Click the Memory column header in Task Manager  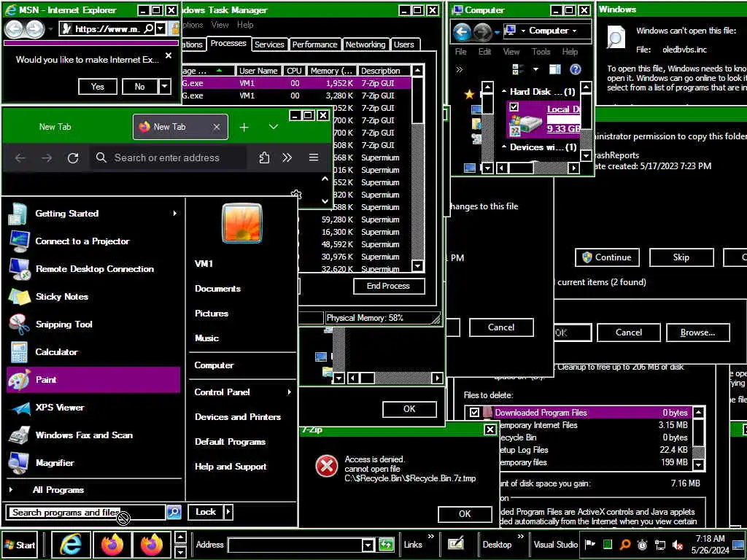(332, 71)
